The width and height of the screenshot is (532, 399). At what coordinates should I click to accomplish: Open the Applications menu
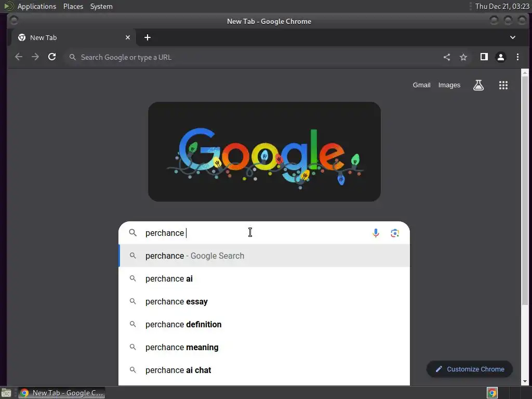[x=37, y=6]
